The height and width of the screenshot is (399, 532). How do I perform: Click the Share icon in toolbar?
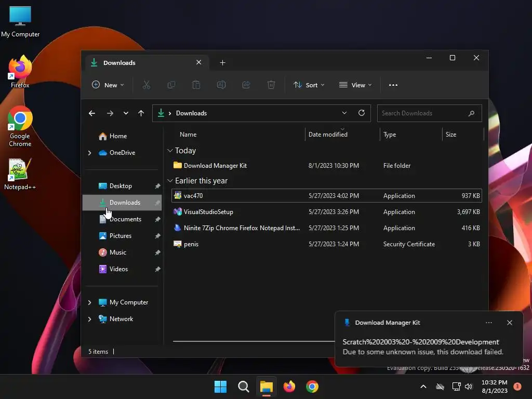[246, 85]
